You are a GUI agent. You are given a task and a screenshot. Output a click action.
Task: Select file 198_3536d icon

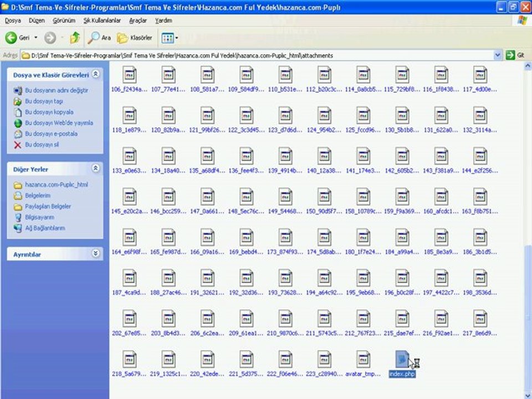(x=480, y=278)
